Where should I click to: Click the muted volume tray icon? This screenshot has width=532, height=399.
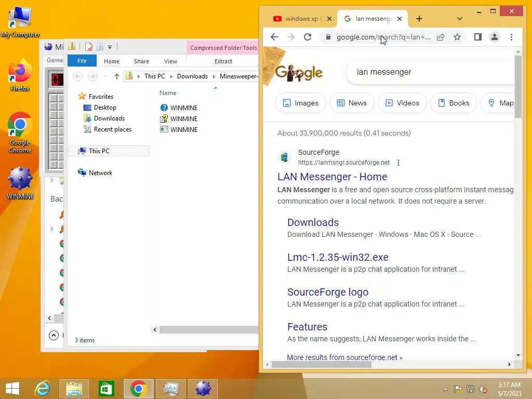pos(483,389)
